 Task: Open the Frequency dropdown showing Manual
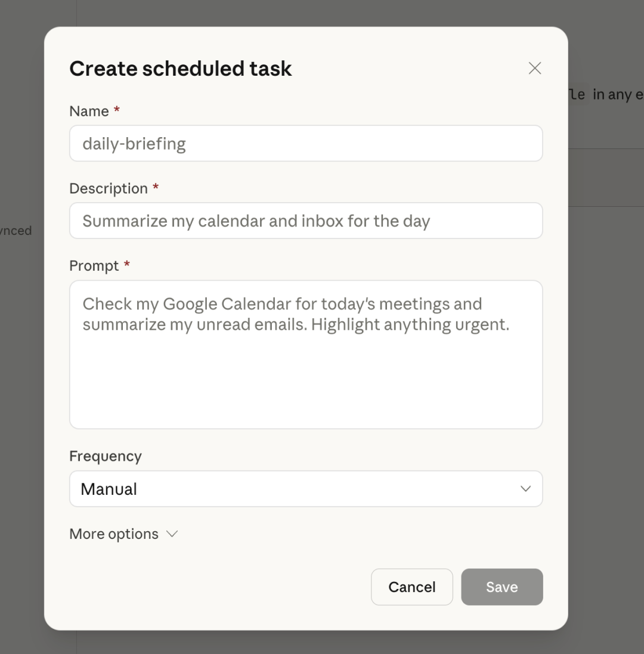pos(305,489)
